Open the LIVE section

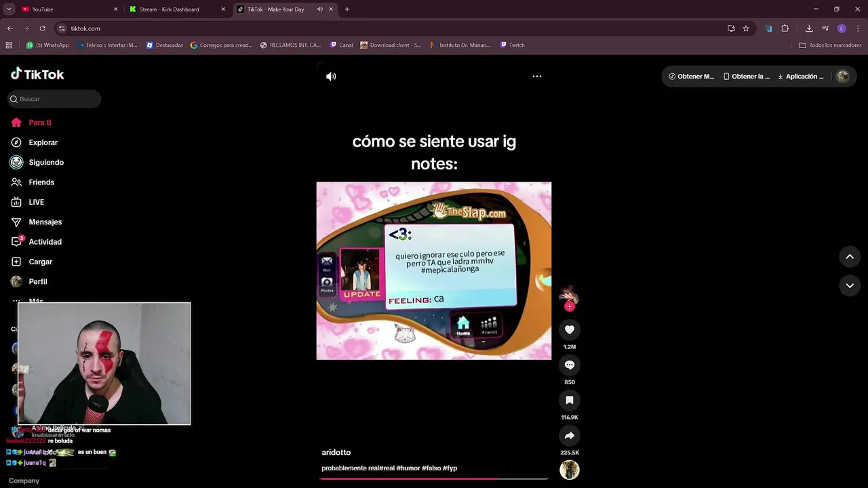27,202
